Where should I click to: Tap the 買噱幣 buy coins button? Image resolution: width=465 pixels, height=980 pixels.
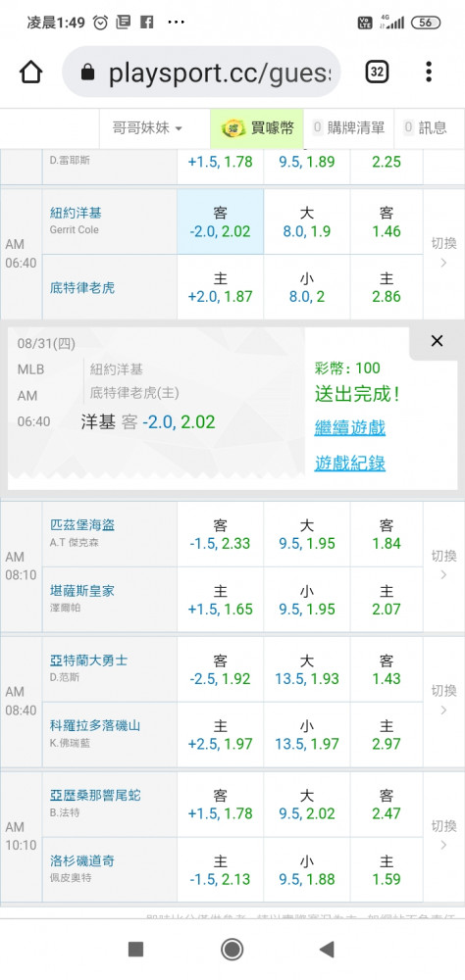[x=257, y=128]
